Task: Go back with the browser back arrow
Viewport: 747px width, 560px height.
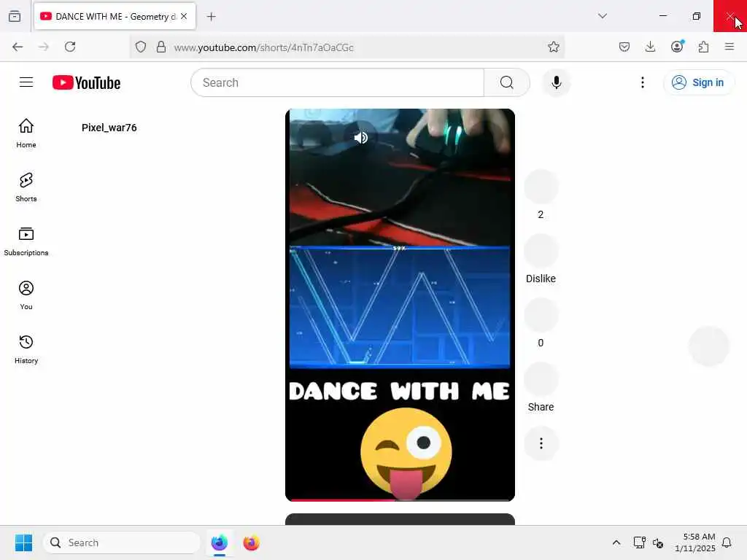Action: [x=18, y=47]
